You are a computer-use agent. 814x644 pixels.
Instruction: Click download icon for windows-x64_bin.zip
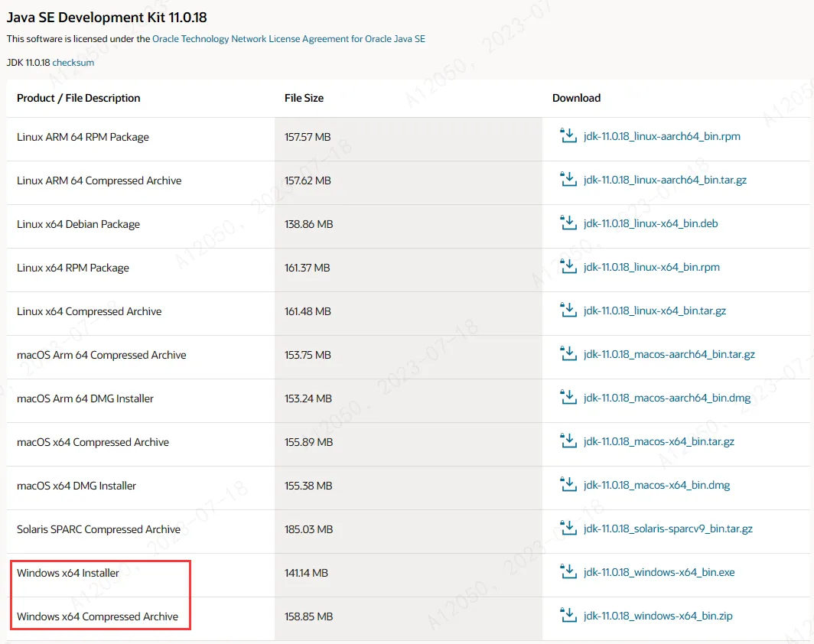pos(568,616)
